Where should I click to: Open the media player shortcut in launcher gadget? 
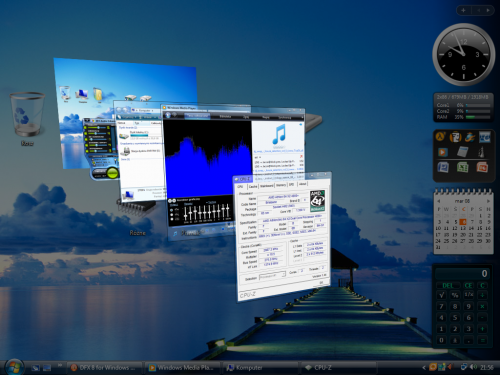442,152
